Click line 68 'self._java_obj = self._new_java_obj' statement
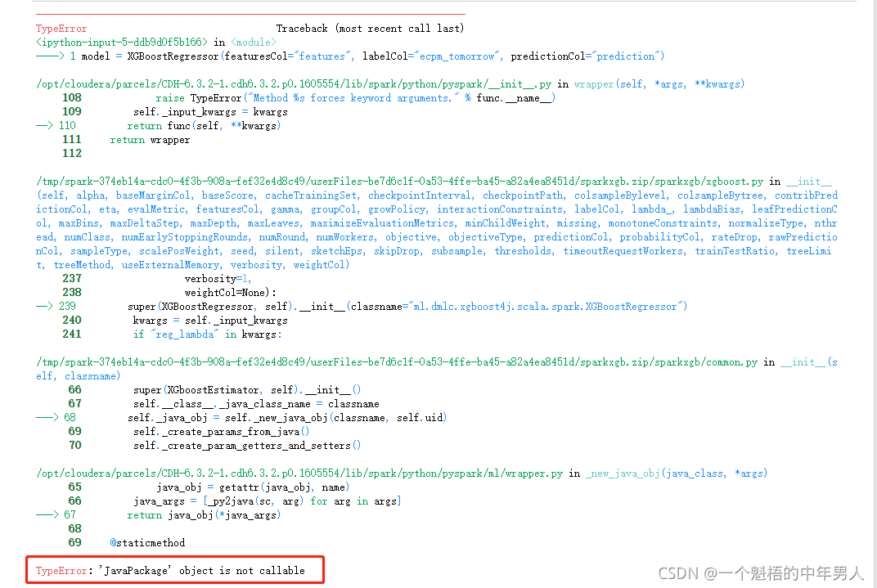The image size is (877, 588). coord(287,418)
